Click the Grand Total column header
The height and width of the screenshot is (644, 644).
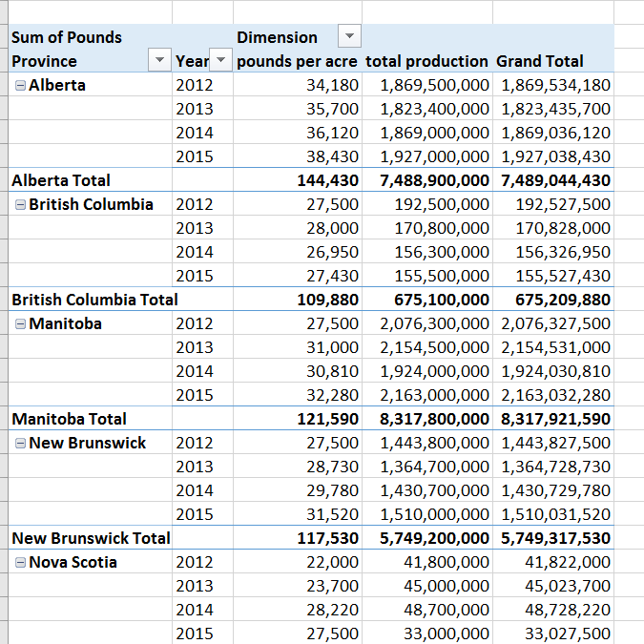(x=539, y=61)
